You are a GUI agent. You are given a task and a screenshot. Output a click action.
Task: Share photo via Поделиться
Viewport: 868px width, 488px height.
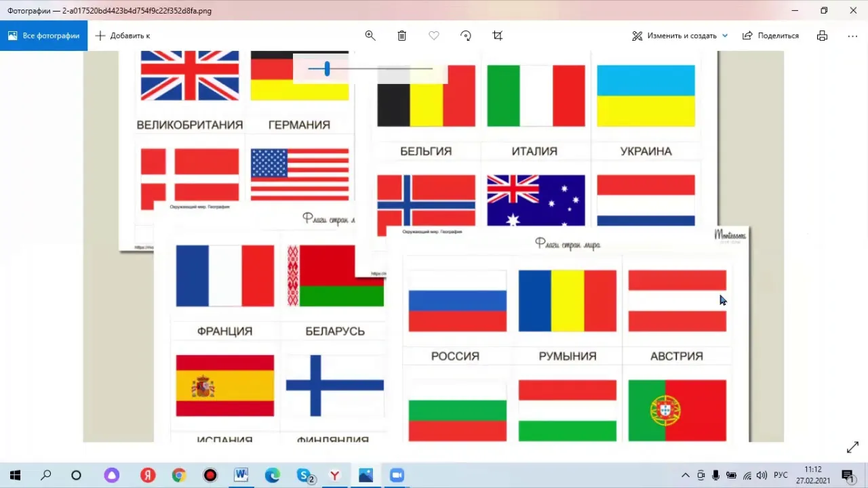click(770, 36)
